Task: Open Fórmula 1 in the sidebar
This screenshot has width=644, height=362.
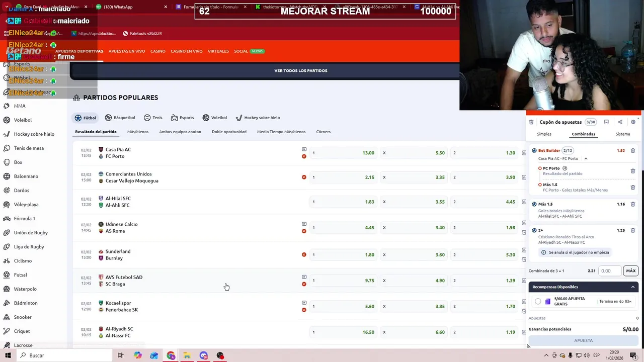Action: coord(24,219)
